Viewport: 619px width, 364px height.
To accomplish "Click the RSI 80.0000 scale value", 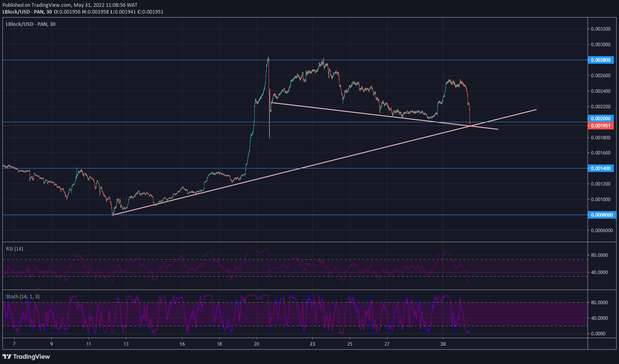I will (599, 255).
